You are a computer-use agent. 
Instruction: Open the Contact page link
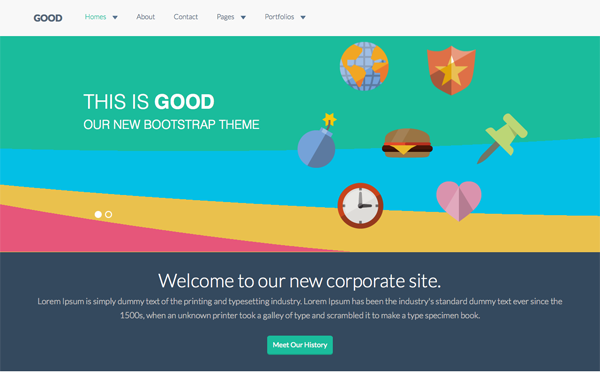point(186,17)
